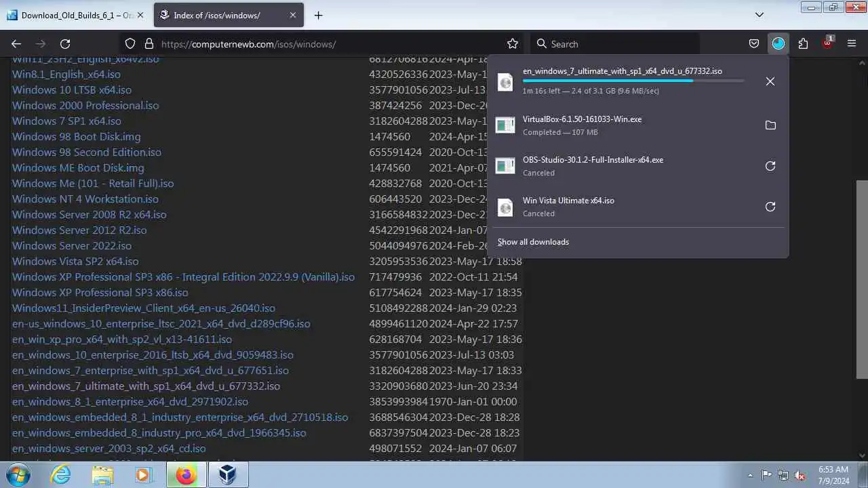Image resolution: width=868 pixels, height=488 pixels.
Task: Show the tracking protection shield info
Action: pyautogui.click(x=130, y=43)
